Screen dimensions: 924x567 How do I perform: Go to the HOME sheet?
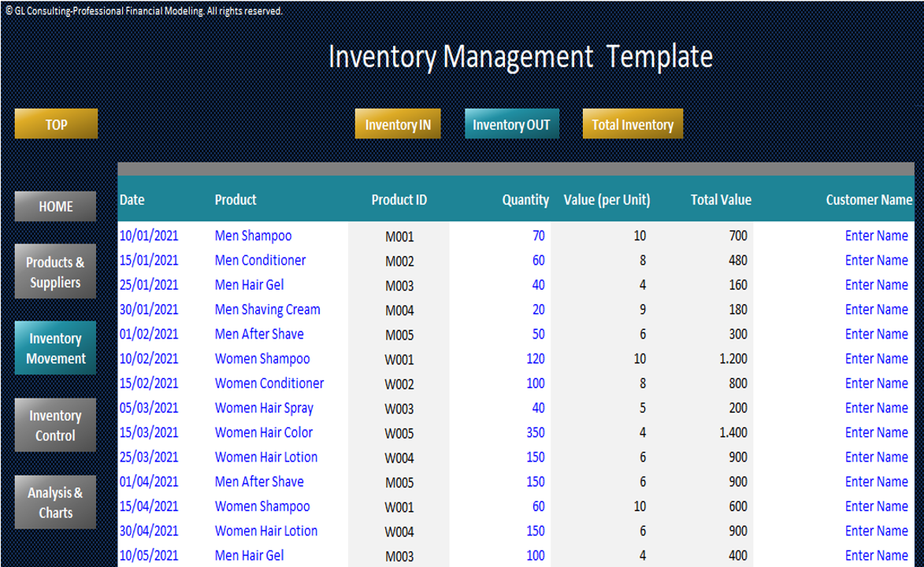point(55,206)
